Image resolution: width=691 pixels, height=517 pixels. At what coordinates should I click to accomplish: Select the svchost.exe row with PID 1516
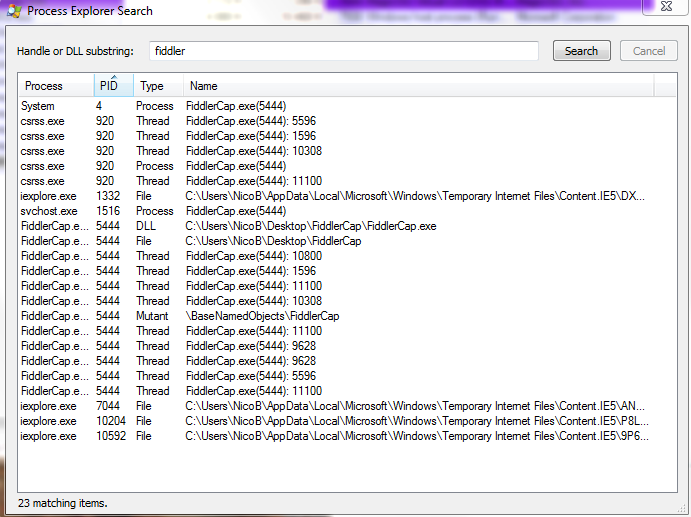pyautogui.click(x=347, y=211)
